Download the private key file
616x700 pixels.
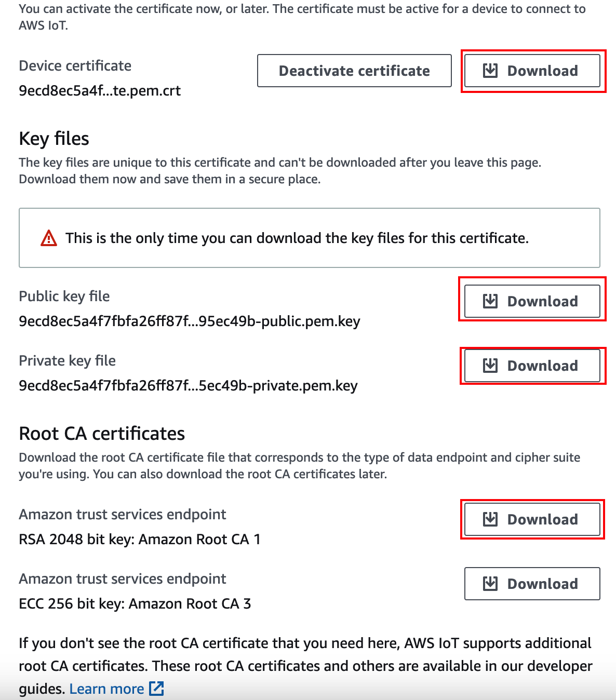coord(532,366)
